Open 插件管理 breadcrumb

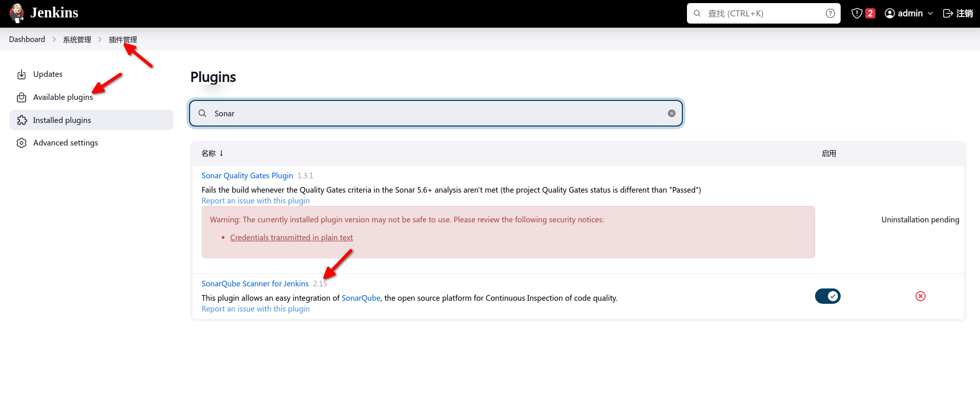(123, 39)
